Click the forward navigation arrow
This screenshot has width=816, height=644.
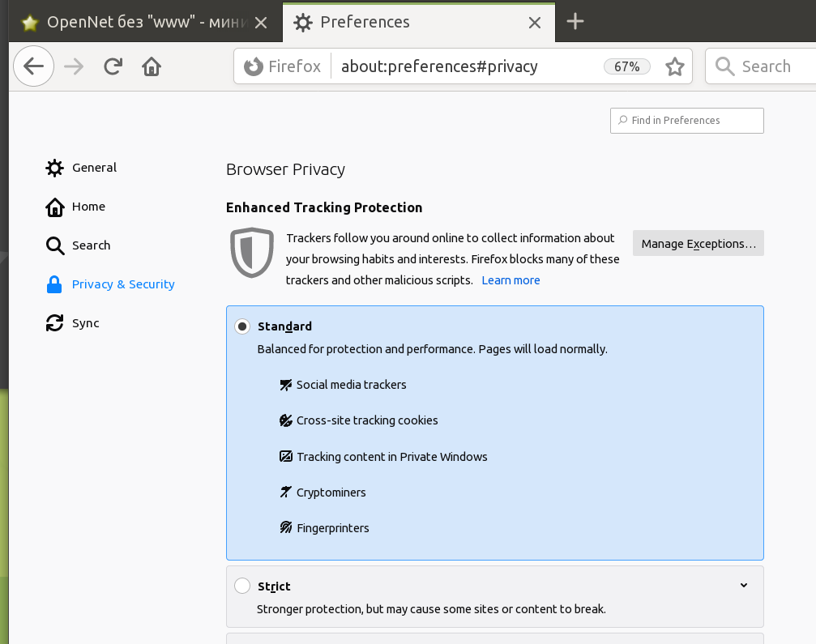point(74,66)
